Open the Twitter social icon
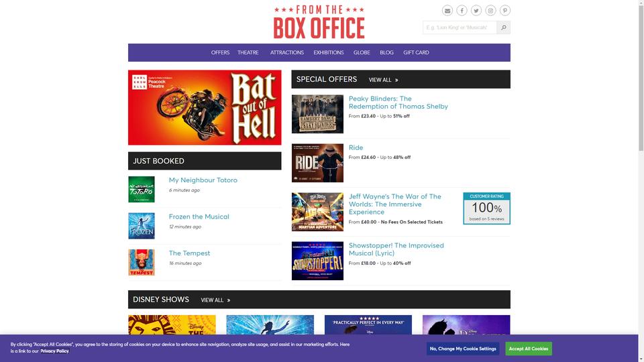 476,11
